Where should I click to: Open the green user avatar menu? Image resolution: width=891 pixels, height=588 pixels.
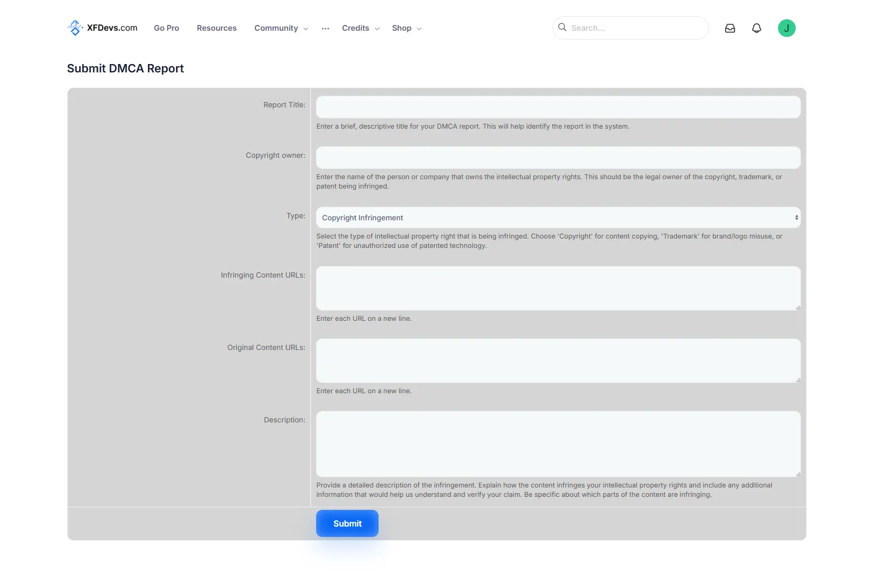coord(786,28)
